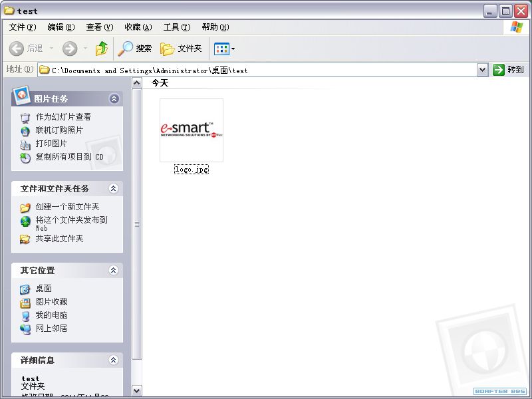Click the 网上邻居 network icon
532x399 pixels.
tap(25, 329)
